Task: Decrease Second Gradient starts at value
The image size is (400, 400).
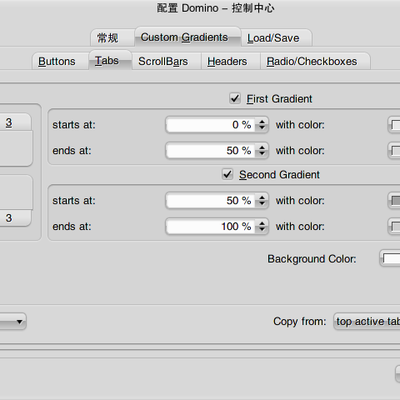Action: coord(262,204)
